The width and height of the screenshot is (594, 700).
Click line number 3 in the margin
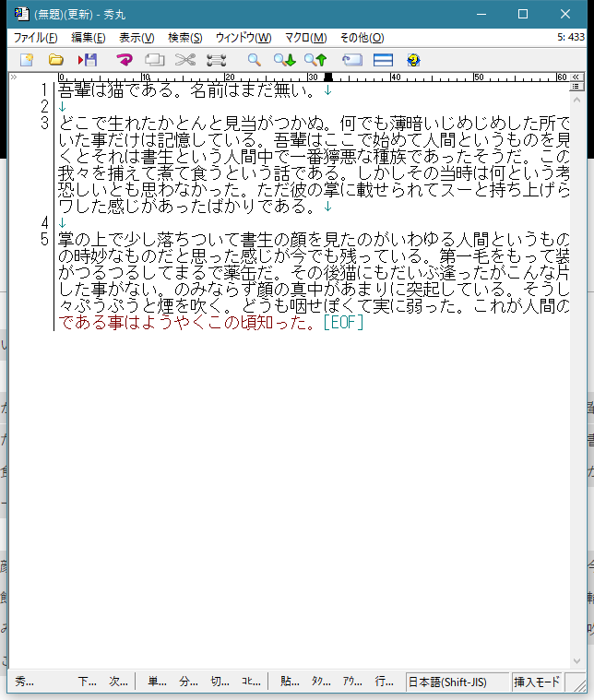(44, 123)
